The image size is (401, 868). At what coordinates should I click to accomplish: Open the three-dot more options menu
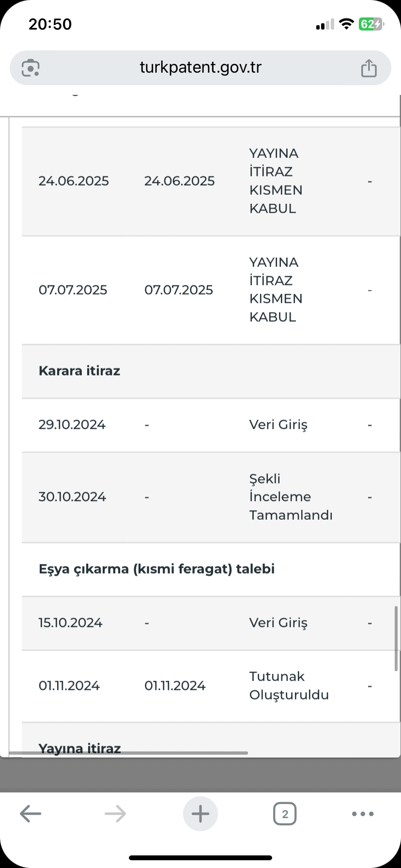(x=363, y=814)
